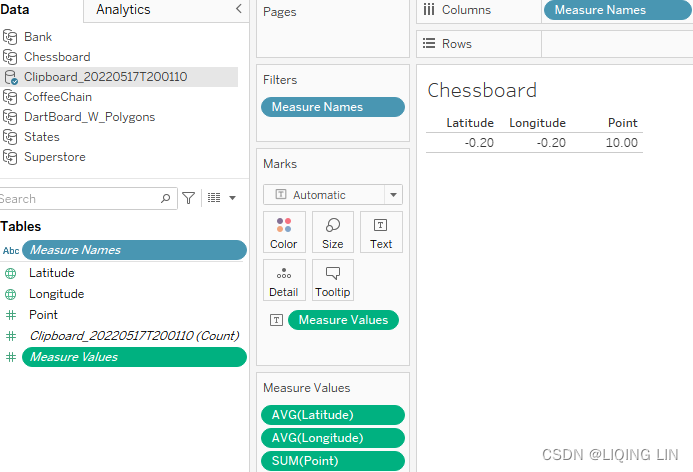Viewport: 693px width, 472px height.
Task: Open the CoffeeChain data source
Action: click(58, 97)
